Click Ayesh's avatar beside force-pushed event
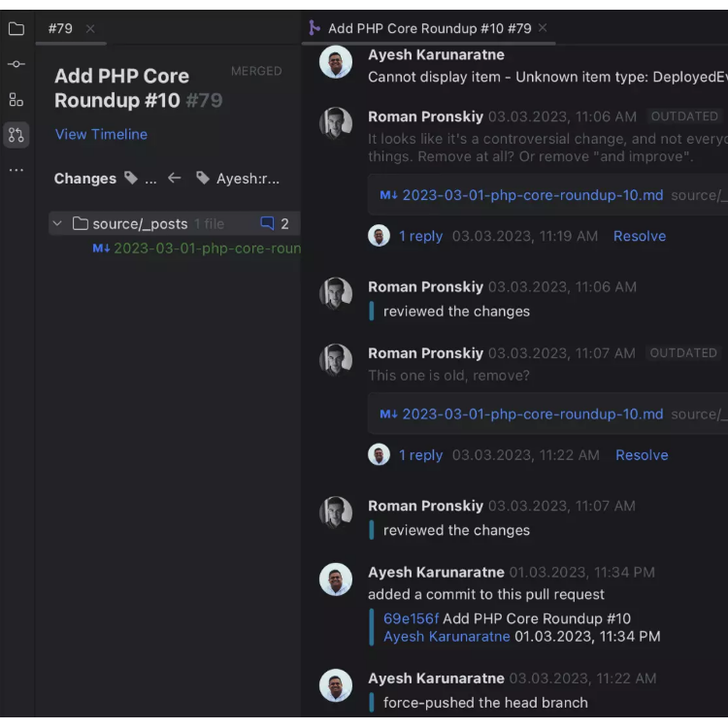The image size is (728, 728). point(336,688)
